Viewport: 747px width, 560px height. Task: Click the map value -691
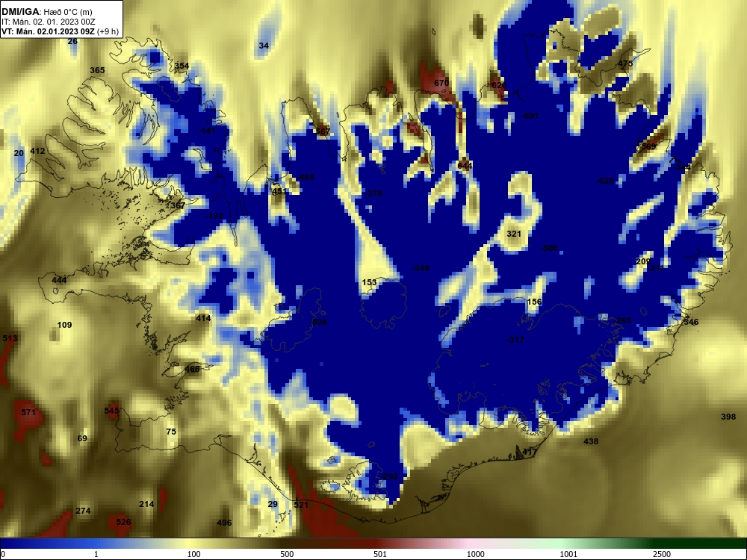(x=530, y=116)
